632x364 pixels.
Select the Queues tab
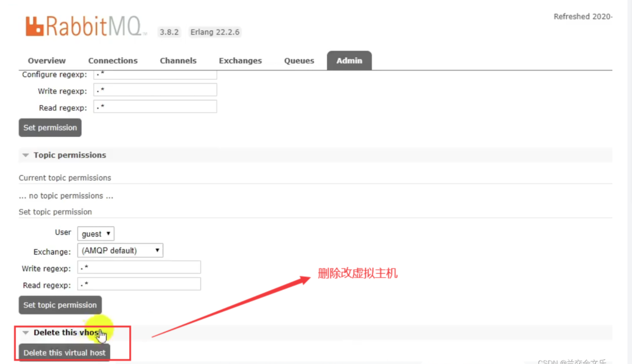(x=299, y=61)
